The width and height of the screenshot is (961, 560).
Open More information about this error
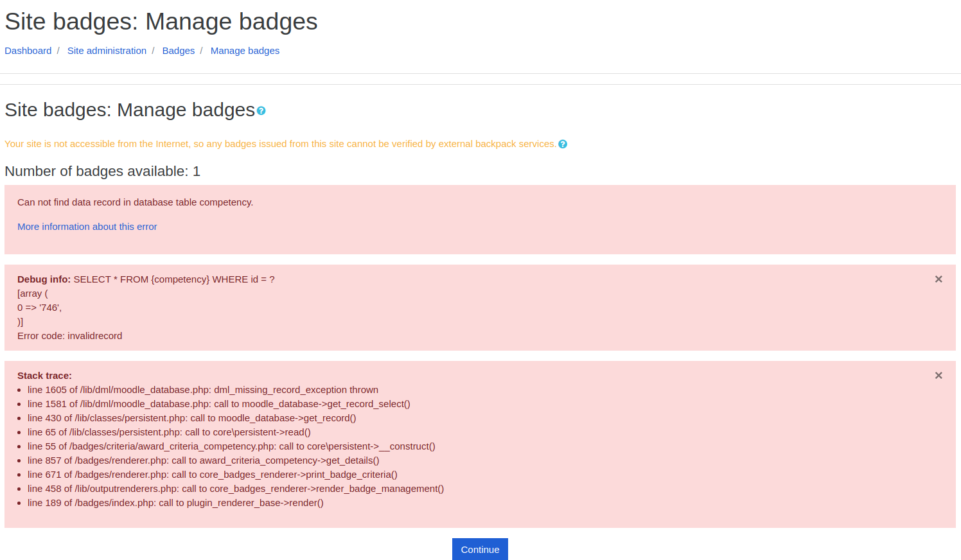click(87, 227)
